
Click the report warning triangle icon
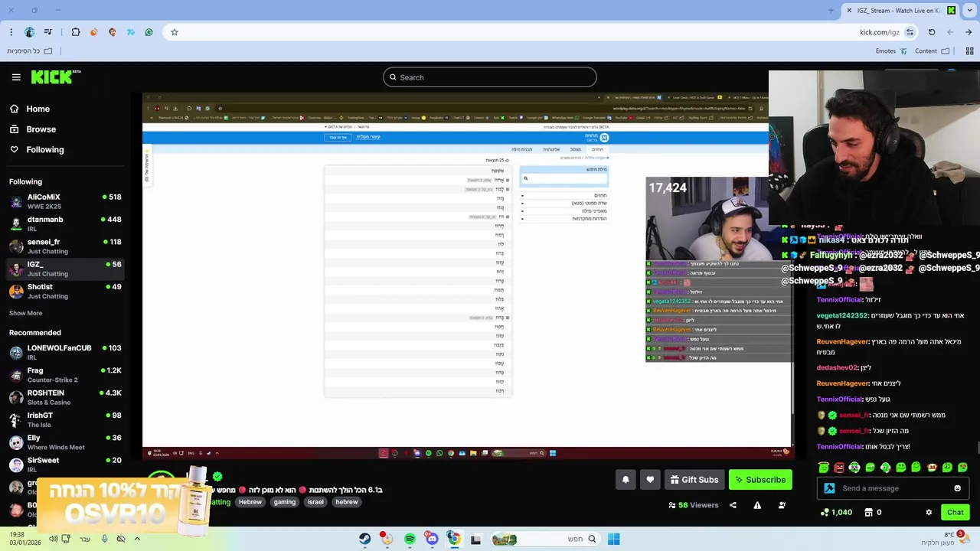pyautogui.click(x=757, y=505)
